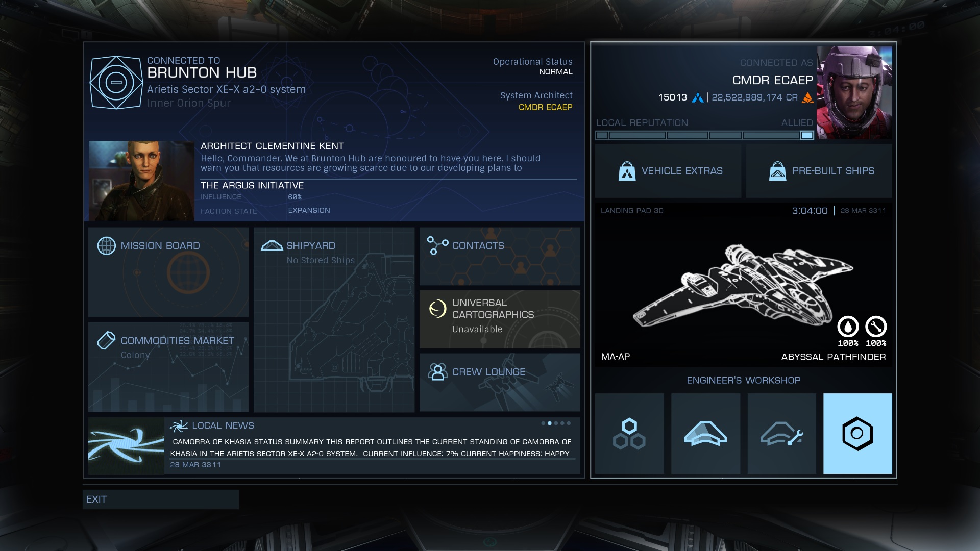Click the Local News galaxy thumbnail
980x551 pixels.
tap(126, 446)
